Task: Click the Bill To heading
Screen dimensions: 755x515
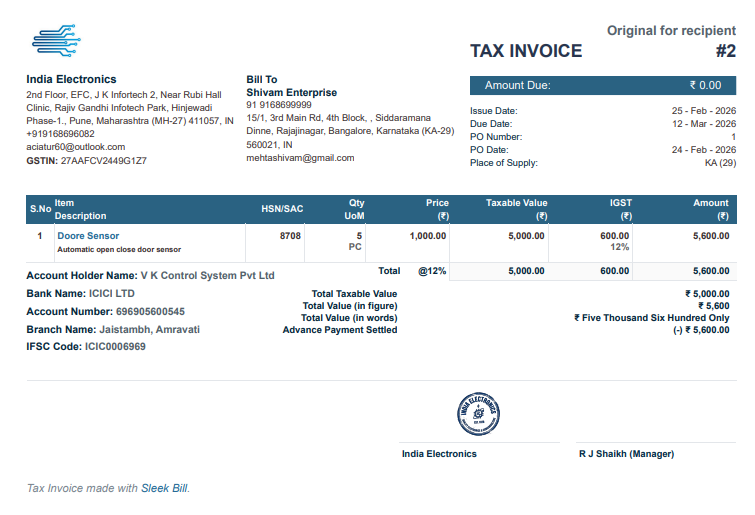Action: 262,79
